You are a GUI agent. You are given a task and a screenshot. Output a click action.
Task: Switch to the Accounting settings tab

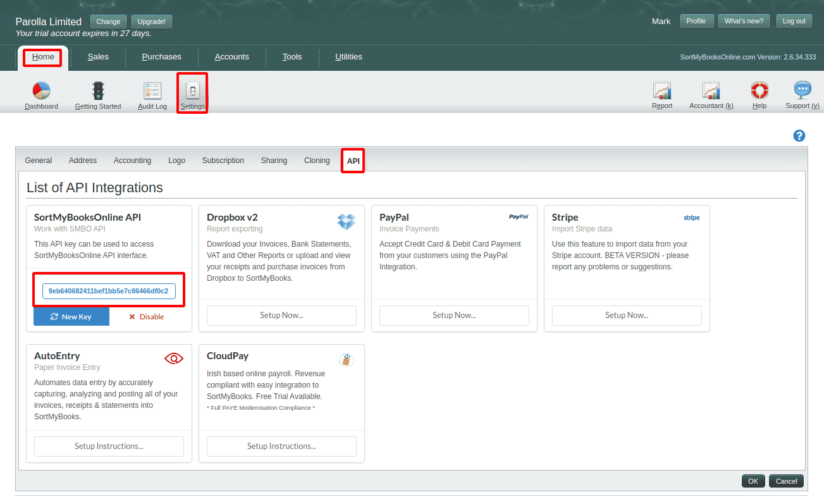(132, 161)
